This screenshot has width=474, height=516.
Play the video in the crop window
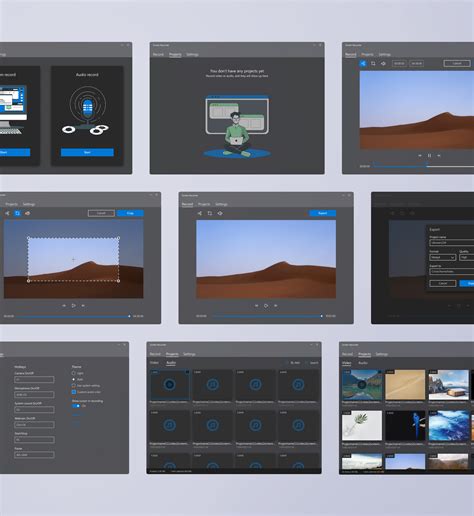pyautogui.click(x=73, y=305)
